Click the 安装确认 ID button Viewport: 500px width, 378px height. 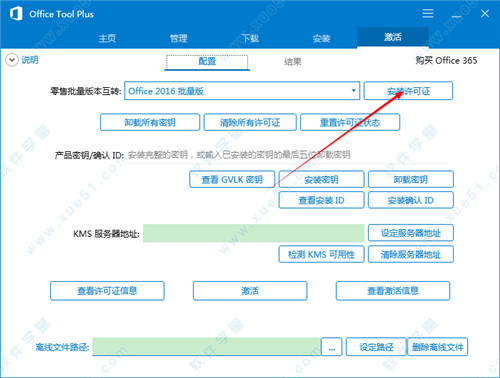coord(411,200)
